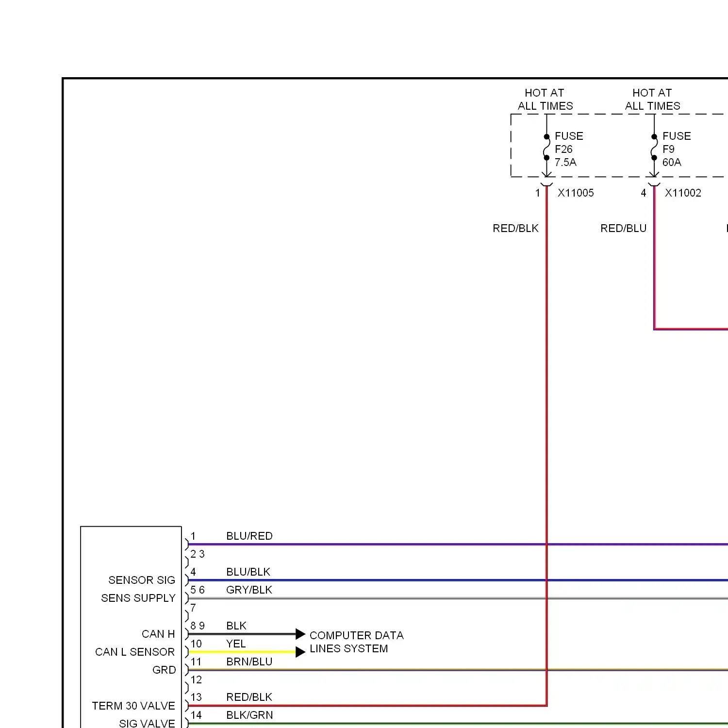Click the CAN L SENSOR terminal label

tap(135, 652)
